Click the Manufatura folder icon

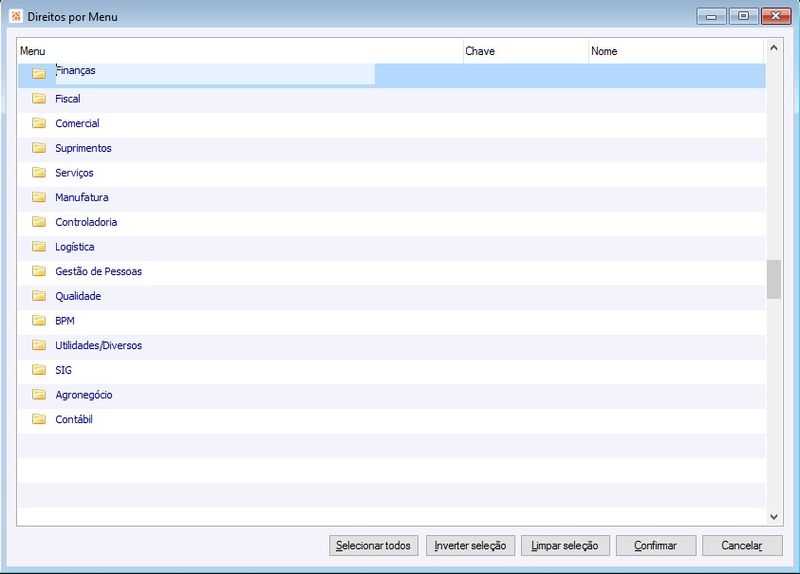pos(39,197)
